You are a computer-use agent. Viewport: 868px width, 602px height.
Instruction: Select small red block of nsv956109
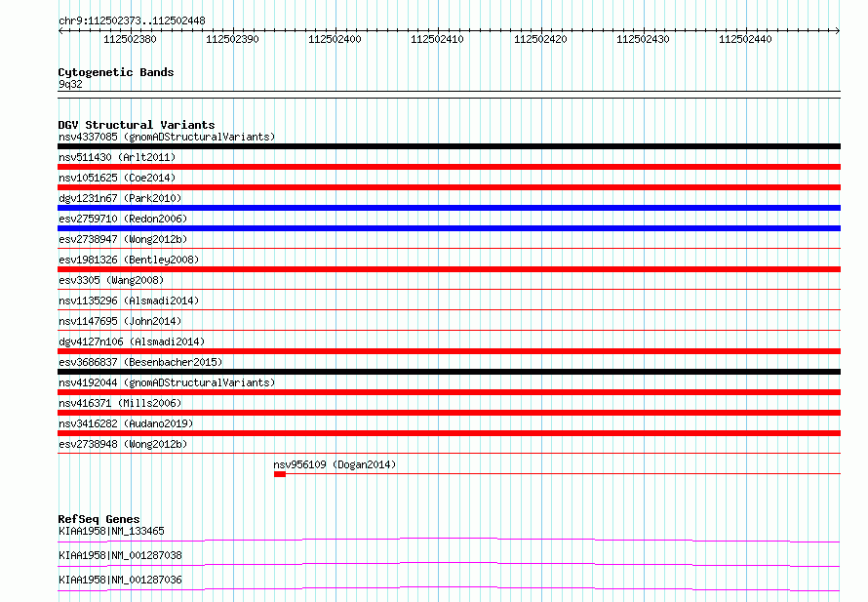coord(280,474)
